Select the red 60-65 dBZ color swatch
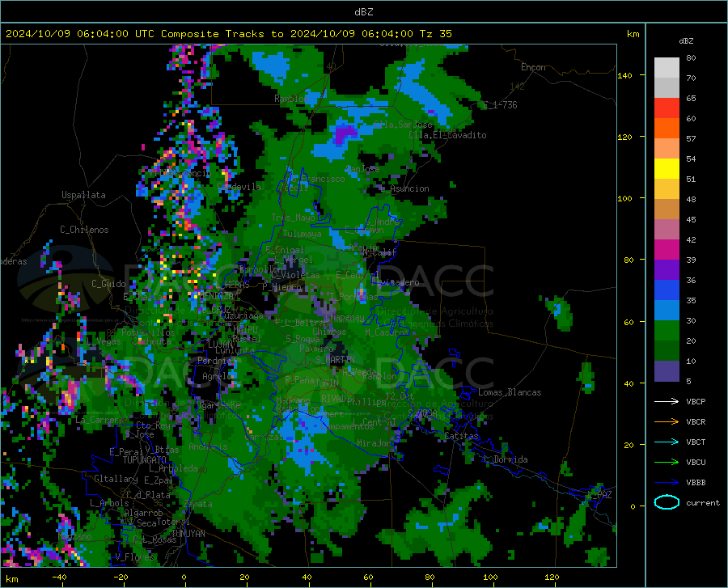 coord(667,108)
